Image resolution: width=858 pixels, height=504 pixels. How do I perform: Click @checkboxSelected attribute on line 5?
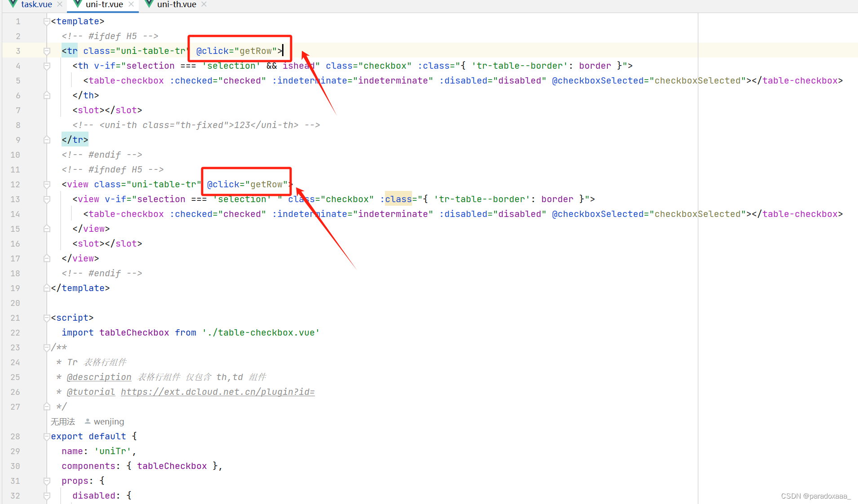click(x=598, y=81)
